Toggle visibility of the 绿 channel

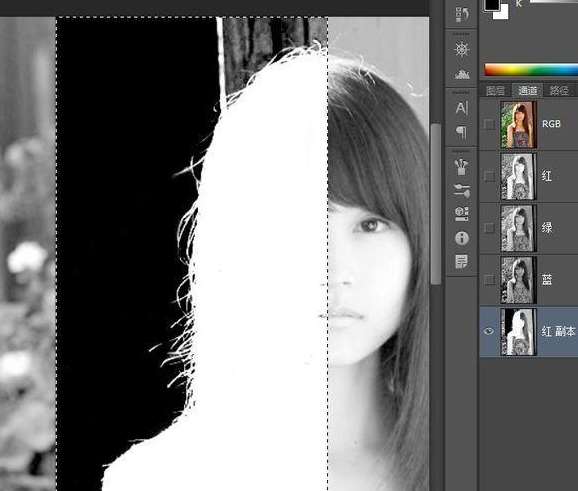pos(489,228)
